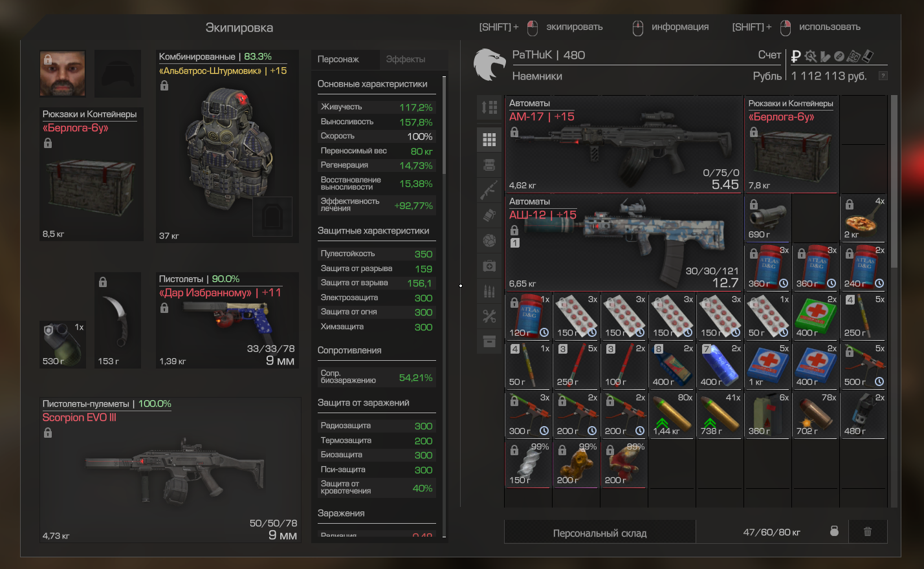The image size is (924, 569).
Task: Filter stash by weapons rifle icon
Action: point(489,190)
